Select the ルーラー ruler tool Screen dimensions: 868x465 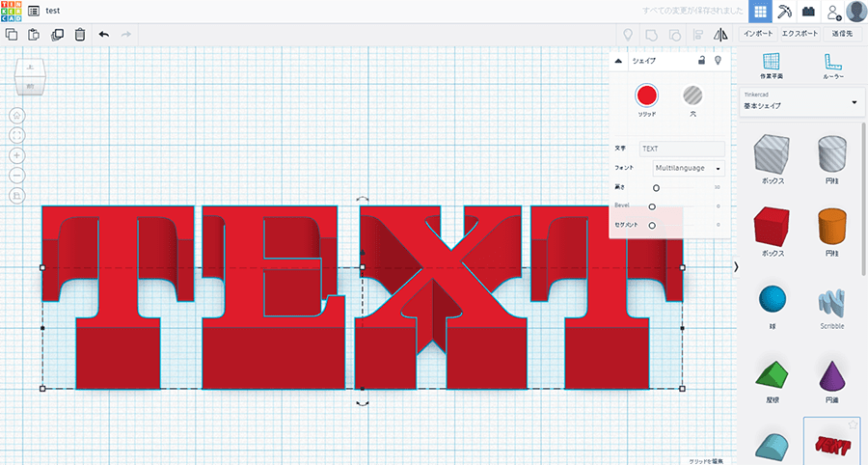pos(832,66)
